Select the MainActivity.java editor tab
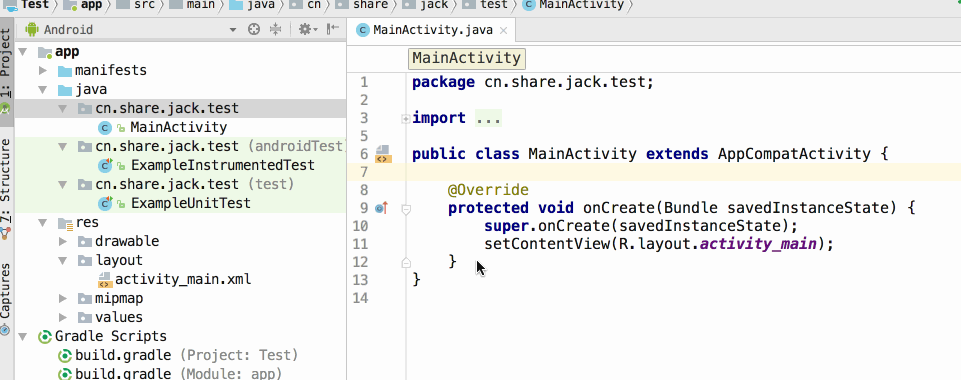This screenshot has width=961, height=380. [x=432, y=30]
